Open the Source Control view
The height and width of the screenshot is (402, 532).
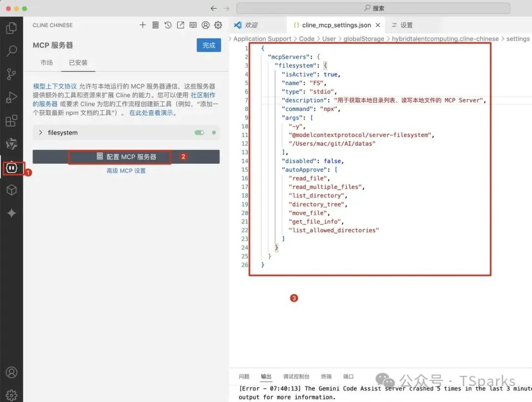point(12,75)
